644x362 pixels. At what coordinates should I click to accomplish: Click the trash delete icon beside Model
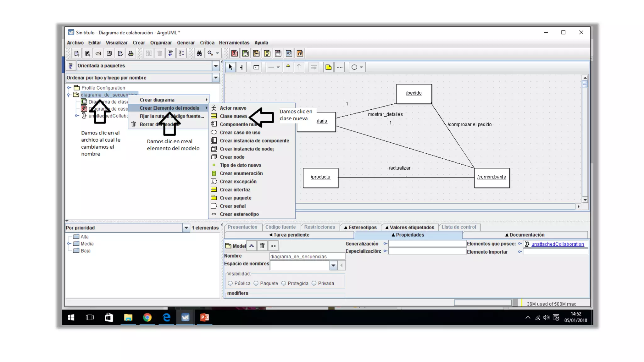click(x=262, y=246)
